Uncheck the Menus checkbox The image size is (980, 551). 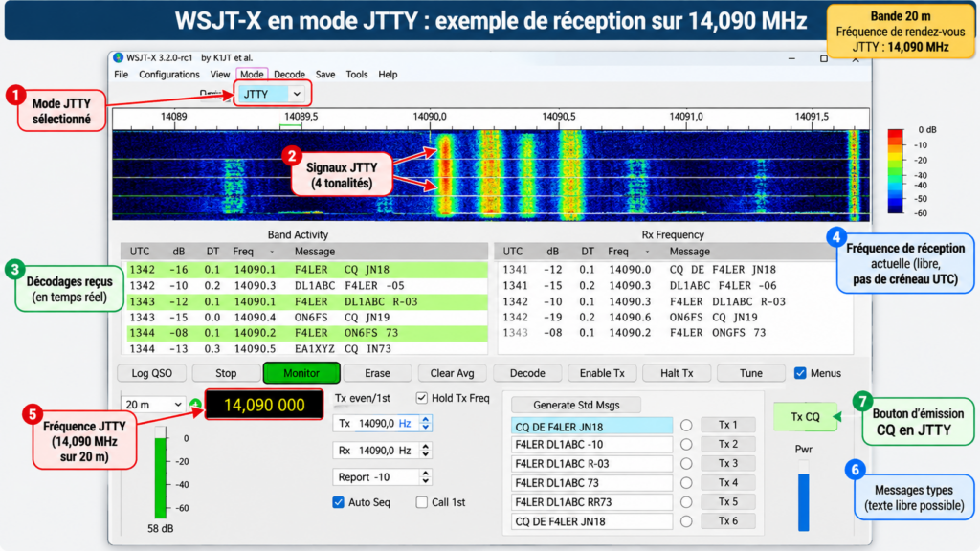click(800, 373)
